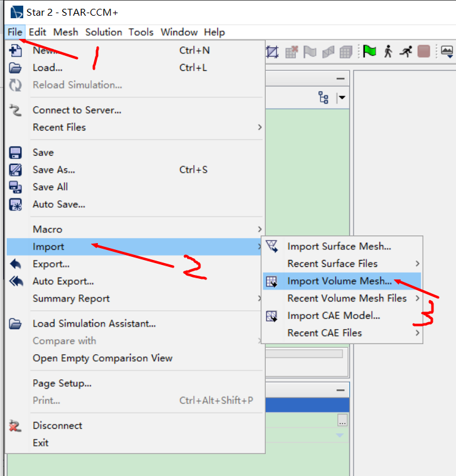Click the Import Volume Mesh icon

click(x=271, y=281)
